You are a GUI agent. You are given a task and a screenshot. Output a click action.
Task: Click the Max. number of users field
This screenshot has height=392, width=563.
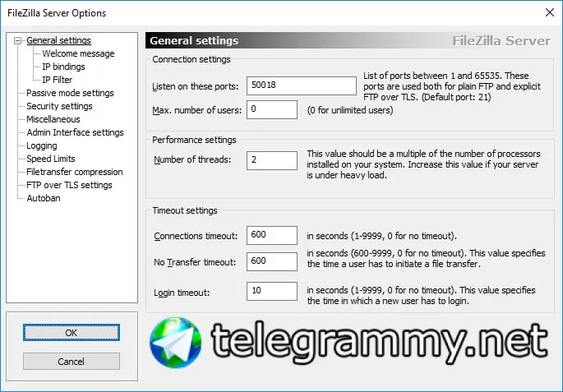point(272,109)
